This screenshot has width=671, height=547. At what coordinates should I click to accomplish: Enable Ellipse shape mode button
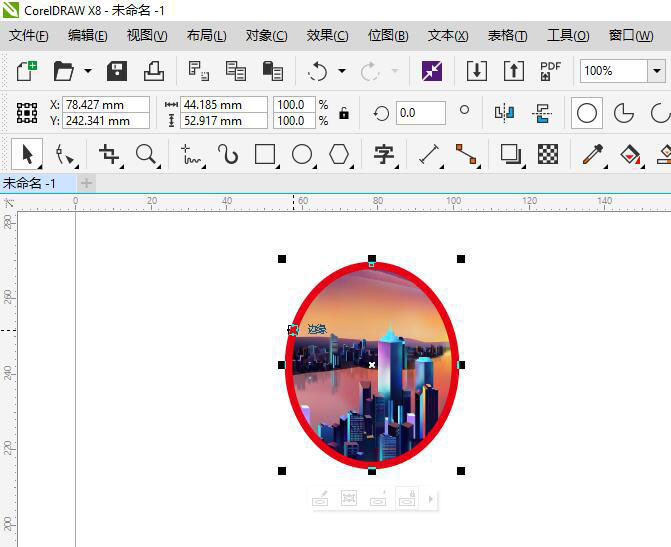(587, 113)
